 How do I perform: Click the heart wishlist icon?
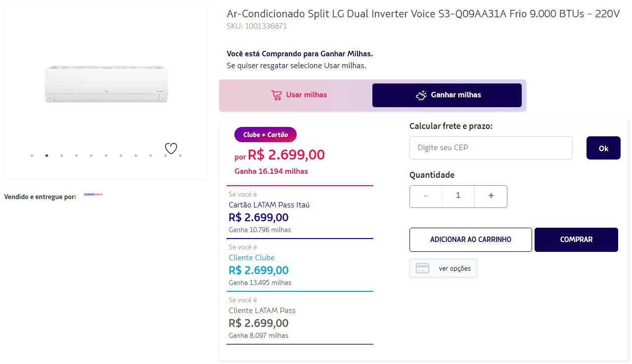pyautogui.click(x=171, y=148)
